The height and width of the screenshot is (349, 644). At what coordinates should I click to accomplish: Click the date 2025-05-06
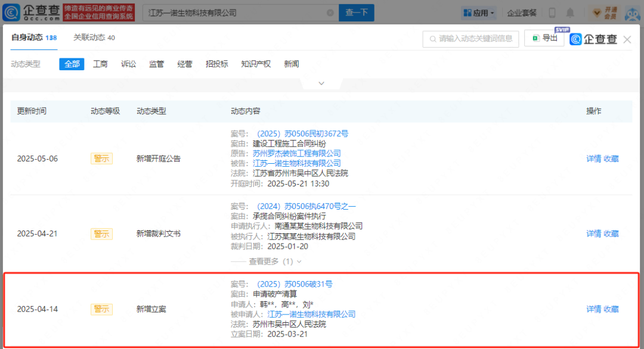pos(38,158)
